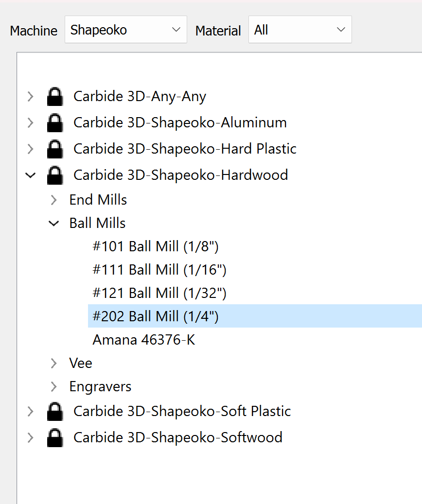The height and width of the screenshot is (504, 422).
Task: Select #101 Ball Mill (1/8") tool
Action: tap(156, 246)
